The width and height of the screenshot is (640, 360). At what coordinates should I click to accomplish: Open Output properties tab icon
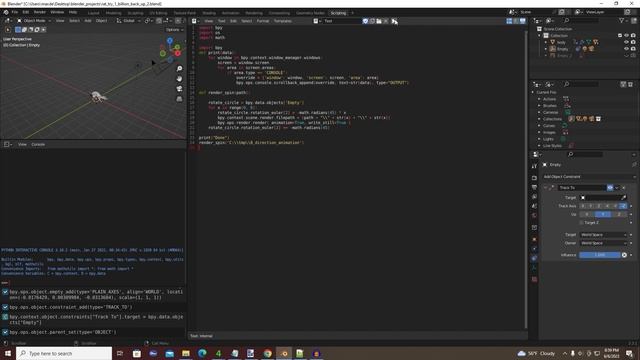(x=534, y=187)
